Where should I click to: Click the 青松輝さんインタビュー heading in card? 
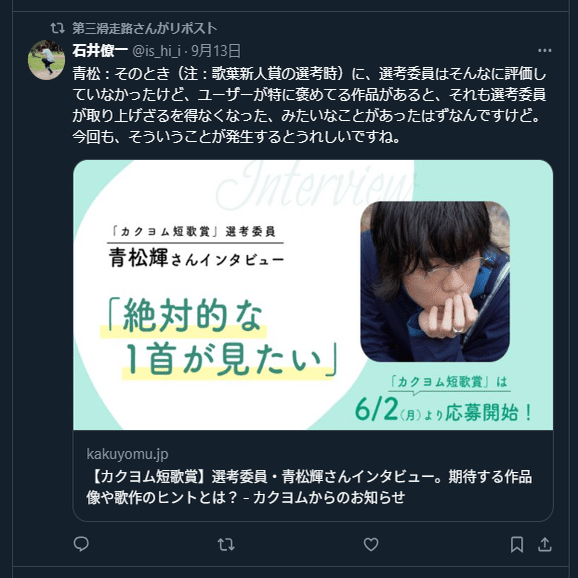196,258
